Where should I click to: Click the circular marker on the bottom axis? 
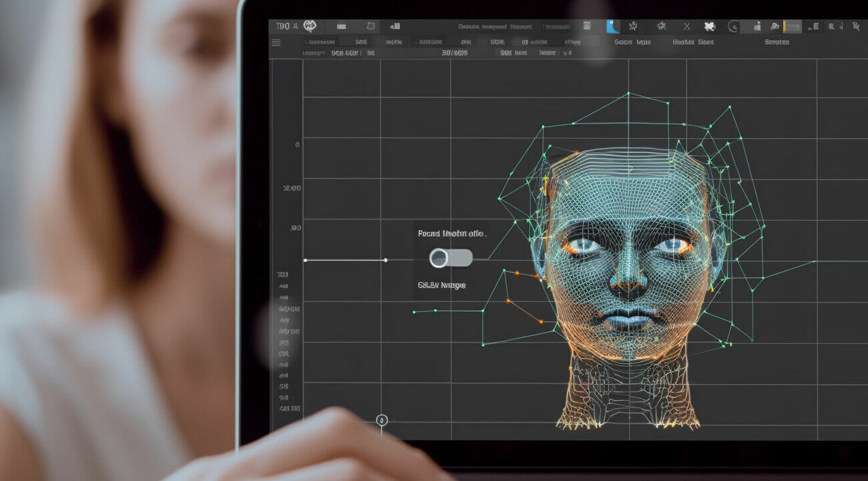tap(382, 420)
